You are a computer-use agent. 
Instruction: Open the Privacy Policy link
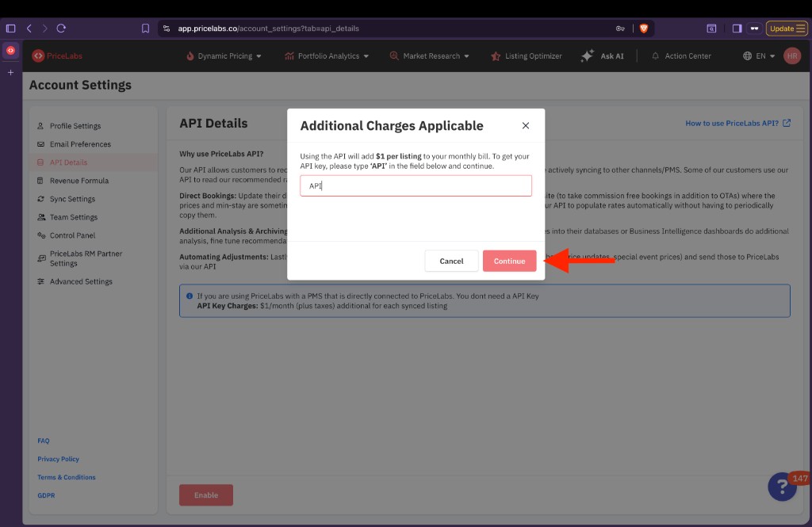(x=58, y=459)
